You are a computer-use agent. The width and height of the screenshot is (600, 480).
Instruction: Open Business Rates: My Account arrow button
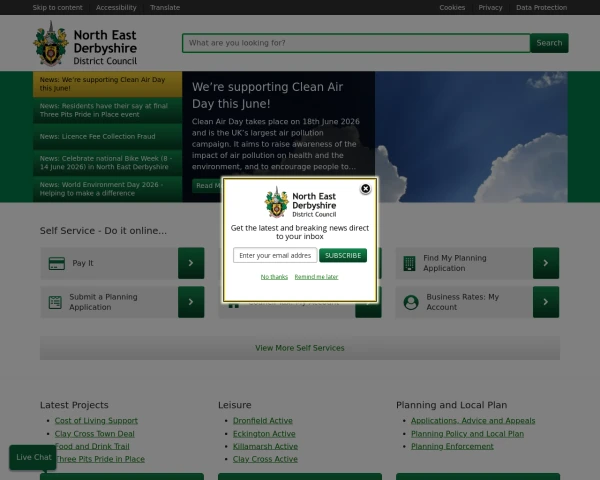(x=546, y=302)
